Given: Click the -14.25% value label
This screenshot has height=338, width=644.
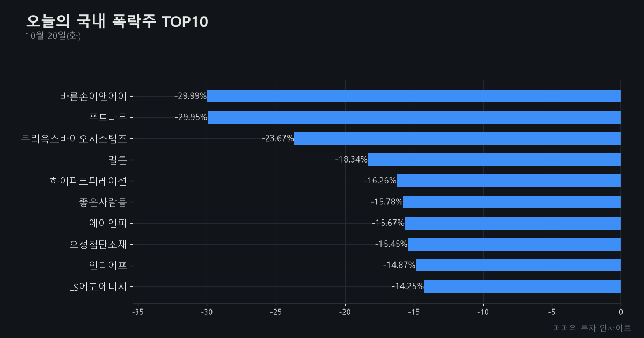Looking at the screenshot, I should pos(407,286).
